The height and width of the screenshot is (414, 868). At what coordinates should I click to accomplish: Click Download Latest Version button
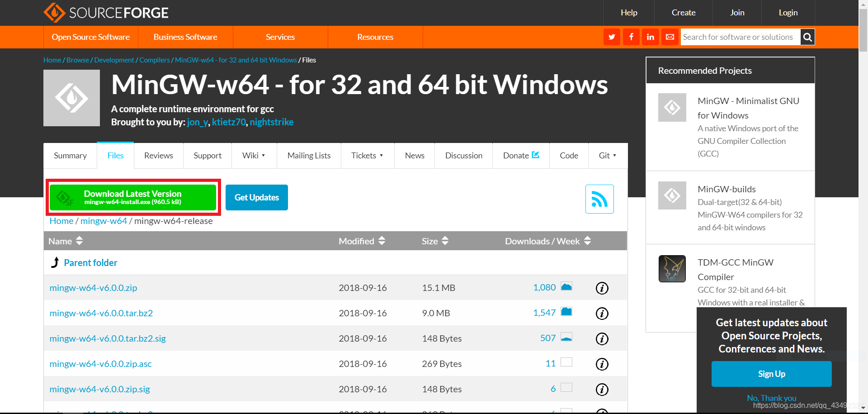point(133,197)
